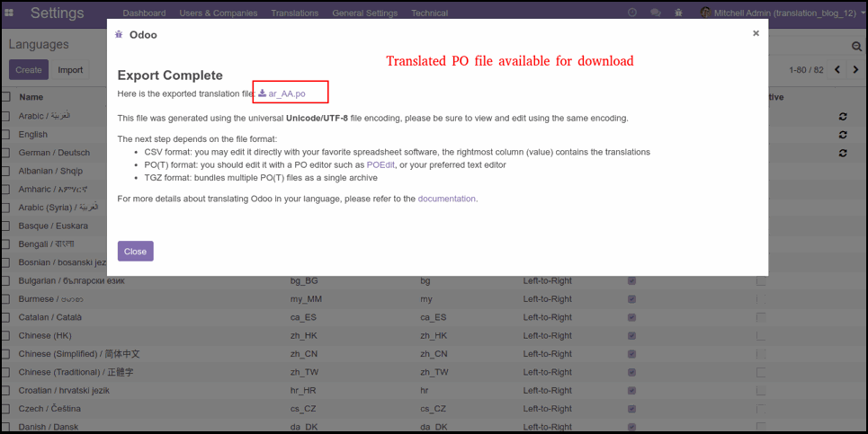Tick the row checkbox for English
Screen dimensions: 868x434
(x=5, y=135)
